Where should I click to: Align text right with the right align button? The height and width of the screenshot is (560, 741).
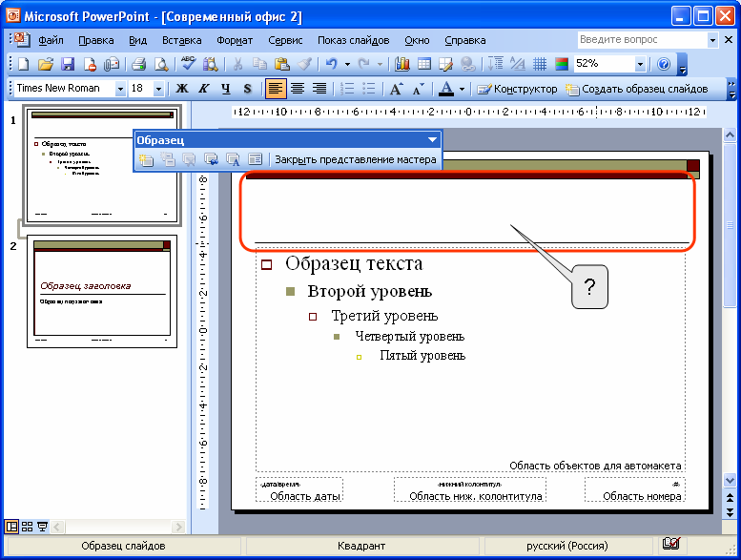(x=319, y=89)
